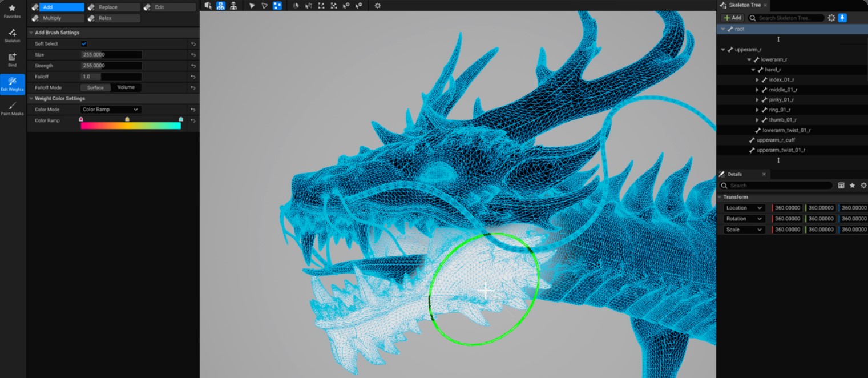868x378 pixels.
Task: Open the Color Mode dropdown
Action: [x=111, y=110]
